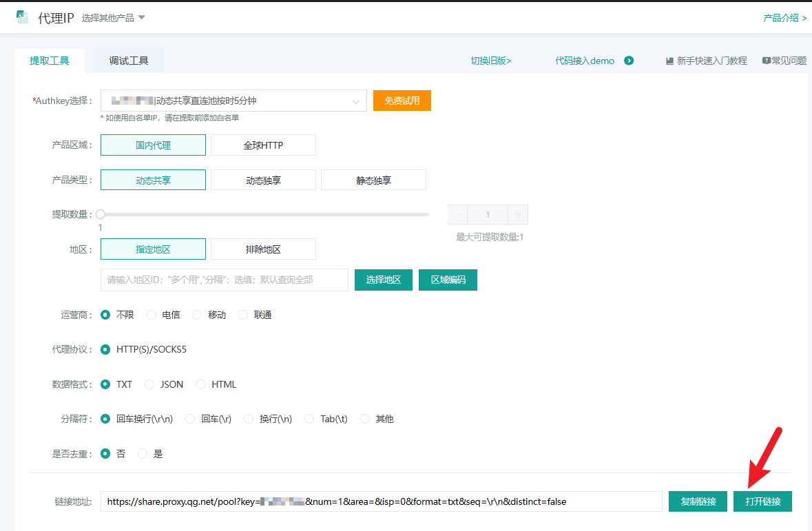
Task: Select Tab(\t) as the separator
Action: pyautogui.click(x=309, y=419)
